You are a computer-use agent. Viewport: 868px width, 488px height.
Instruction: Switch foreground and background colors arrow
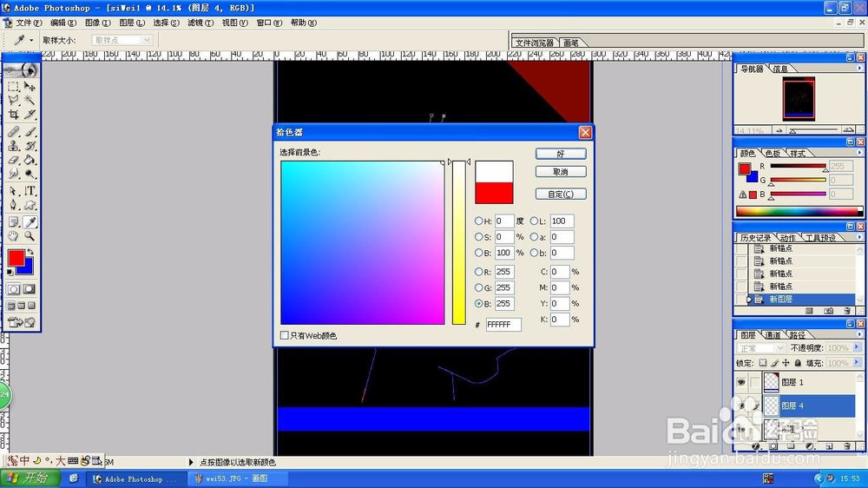pos(30,252)
